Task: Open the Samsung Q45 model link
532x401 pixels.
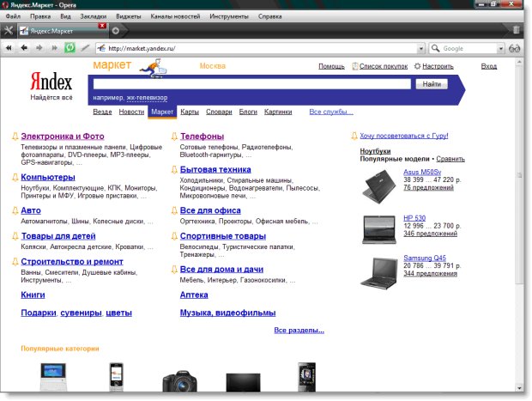Action: (425, 258)
